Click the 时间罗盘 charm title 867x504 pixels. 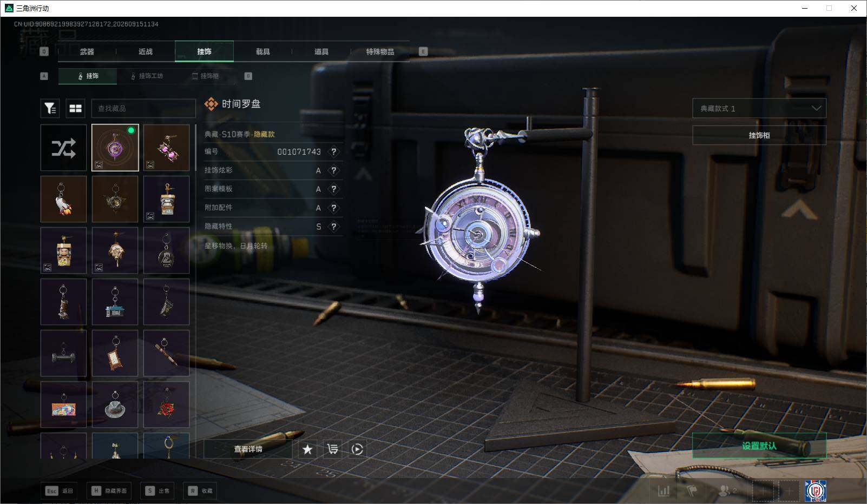241,104
